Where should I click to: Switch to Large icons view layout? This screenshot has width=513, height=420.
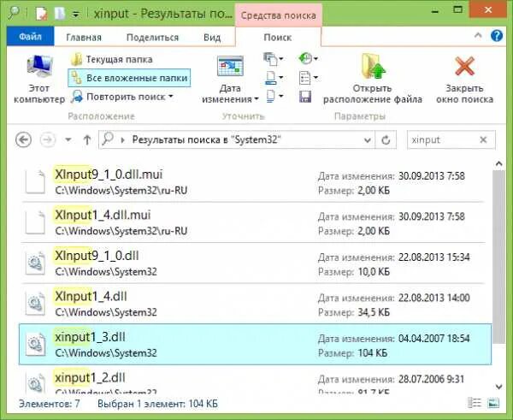pyautogui.click(x=493, y=403)
